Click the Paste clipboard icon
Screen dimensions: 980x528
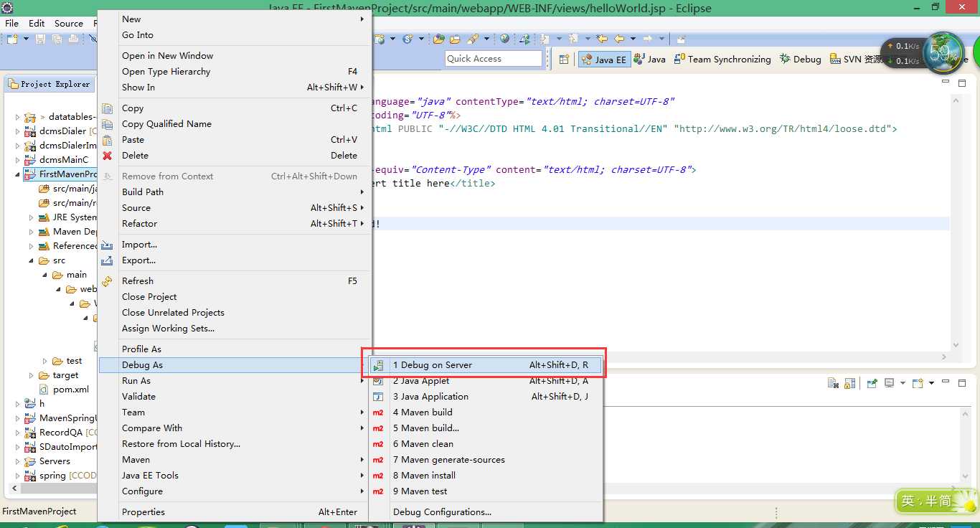click(x=108, y=140)
